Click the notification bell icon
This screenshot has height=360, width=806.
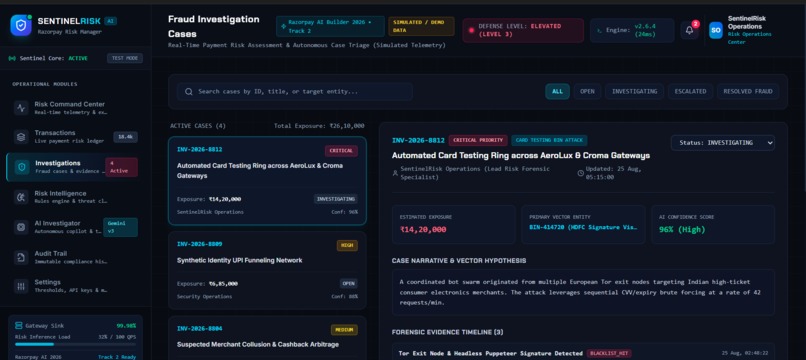(x=689, y=30)
